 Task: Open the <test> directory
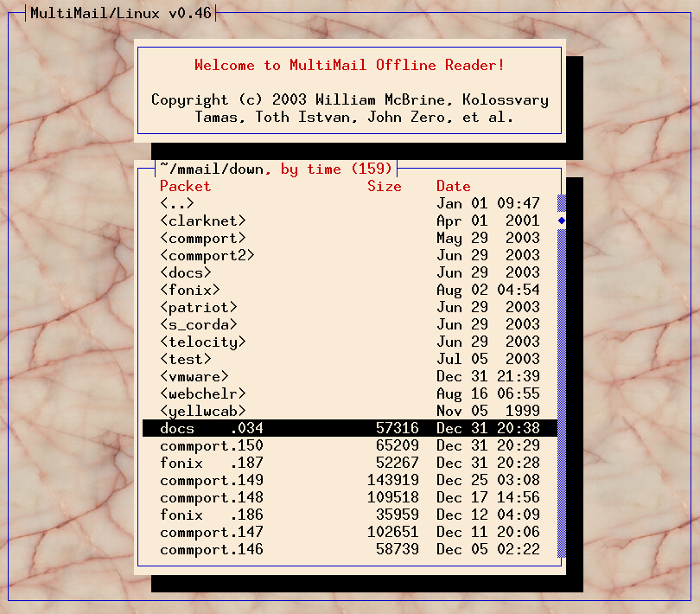click(x=186, y=359)
